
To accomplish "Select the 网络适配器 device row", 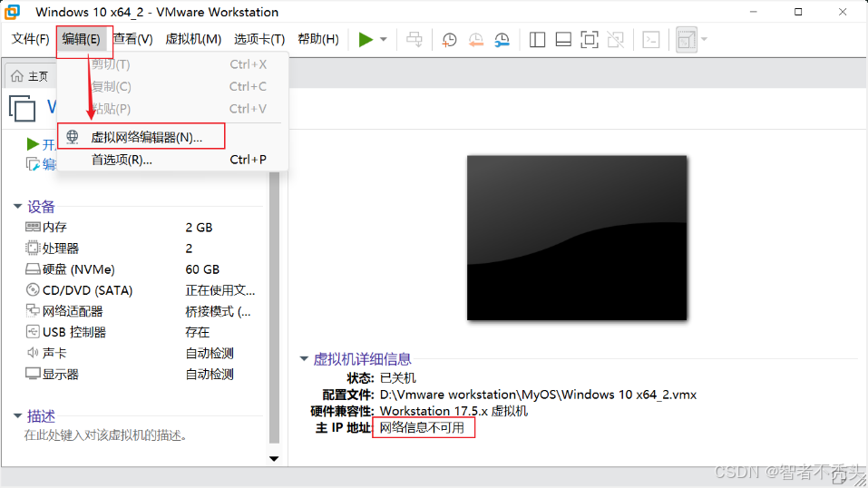I will [140, 311].
